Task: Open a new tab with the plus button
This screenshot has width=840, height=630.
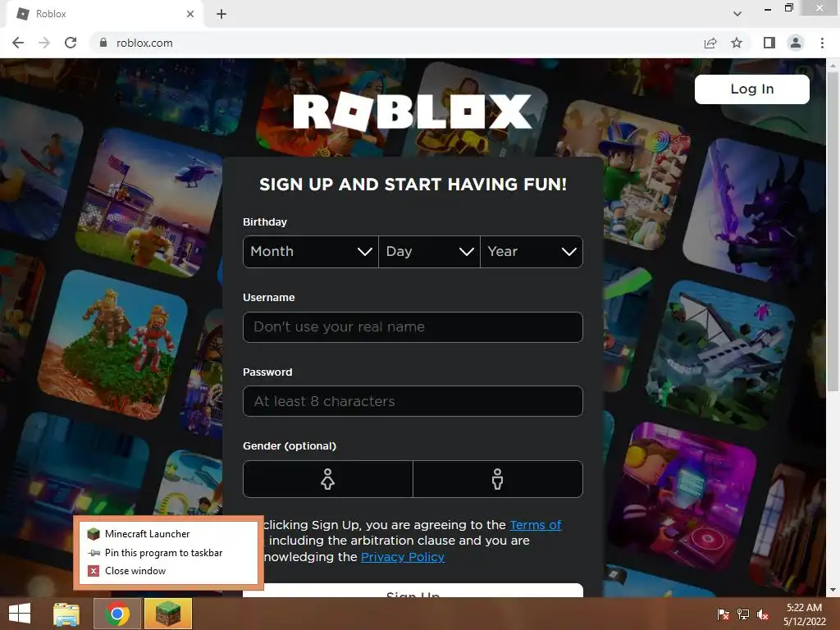Action: click(x=221, y=14)
